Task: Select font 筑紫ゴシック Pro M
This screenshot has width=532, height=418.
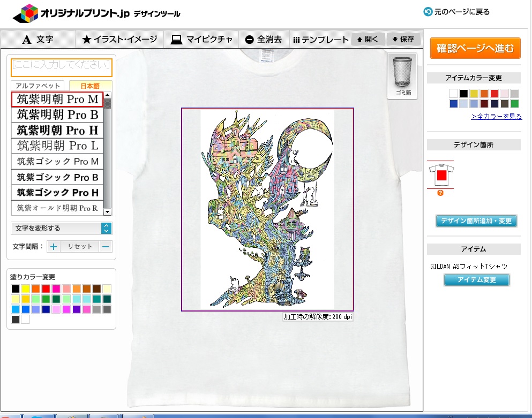Action: click(x=57, y=162)
